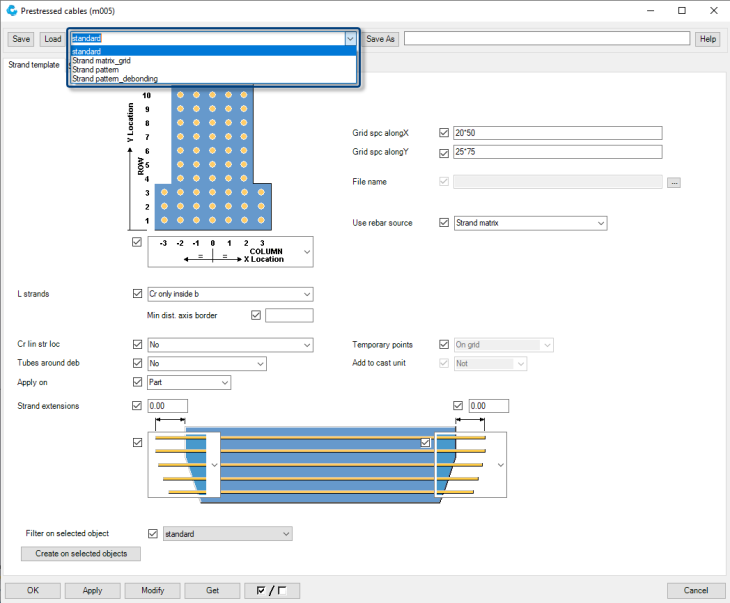This screenshot has width=730, height=603.
Task: Expand the Apply on dropdown
Action: [224, 382]
